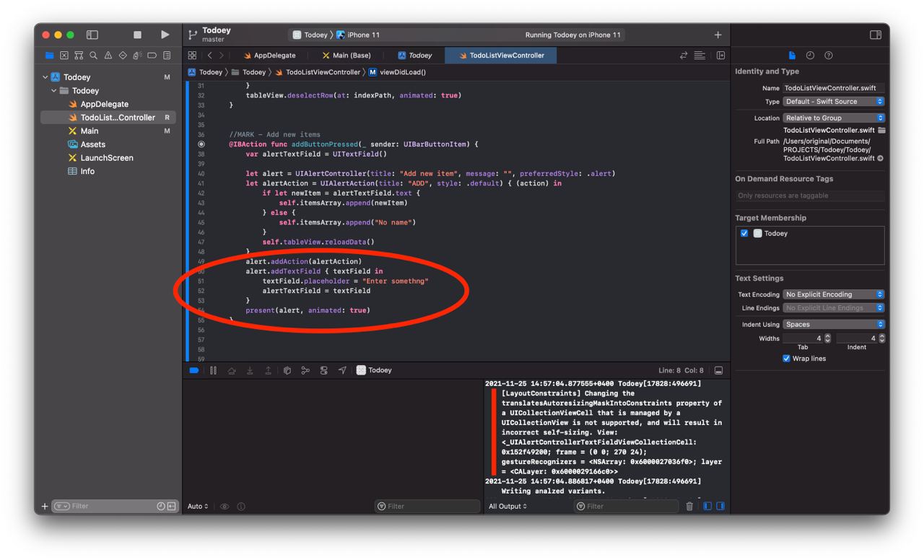Switch to the AppDelegate editor tab
924x560 pixels.
270,56
